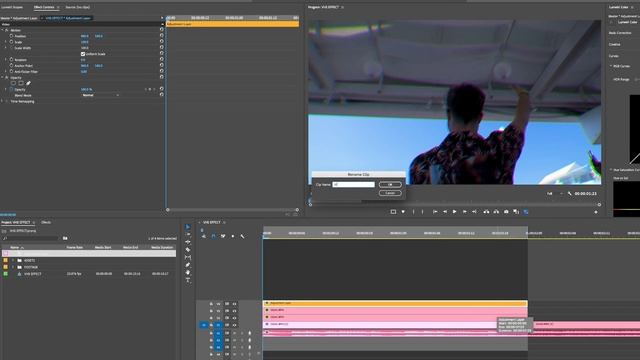Click Mark Out in program monitor

(x=422, y=212)
